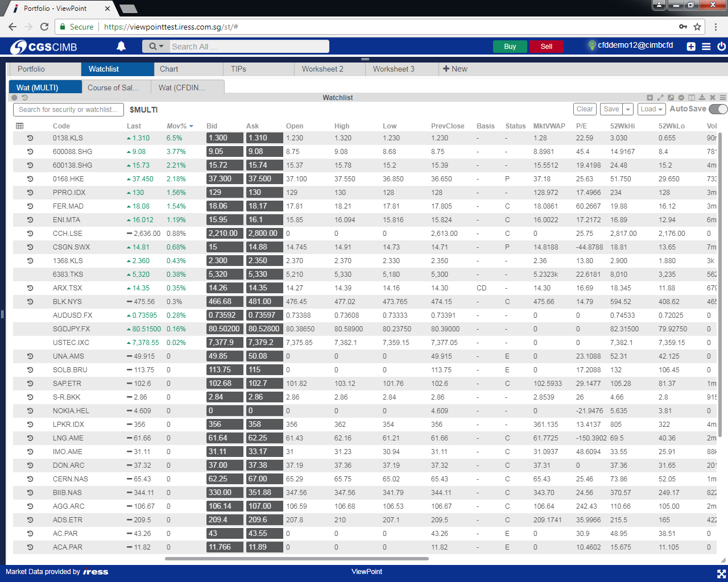Click the power logout icon

pyautogui.click(x=721, y=47)
